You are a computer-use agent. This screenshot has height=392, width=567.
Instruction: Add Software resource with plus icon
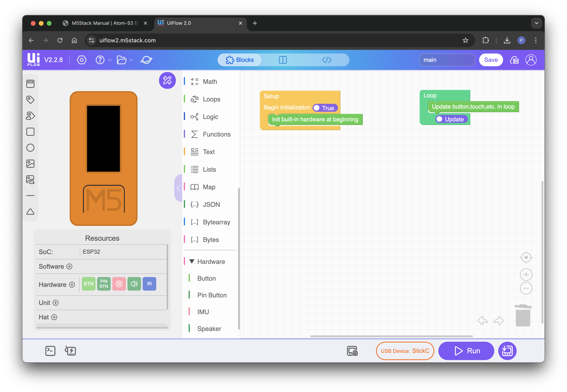coord(70,266)
